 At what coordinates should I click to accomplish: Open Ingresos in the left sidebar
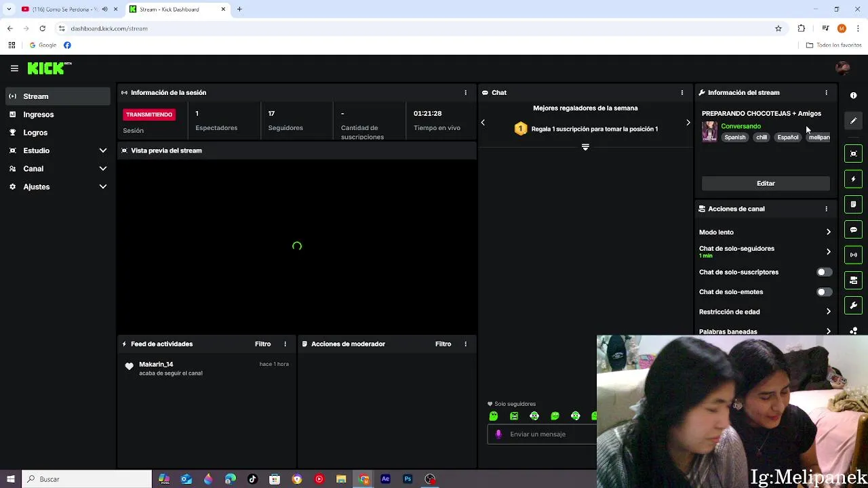pyautogui.click(x=58, y=115)
